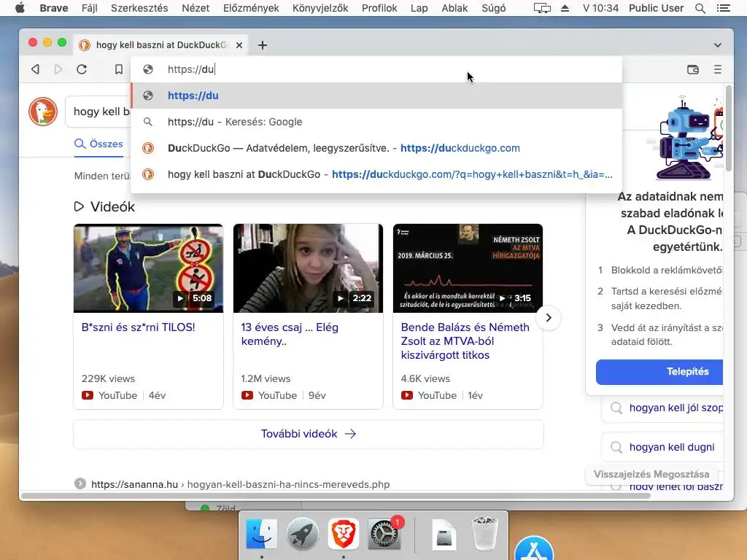Viewport: 747px width, 560px height.
Task: Open the Brave hamburger menu
Action: (x=718, y=69)
